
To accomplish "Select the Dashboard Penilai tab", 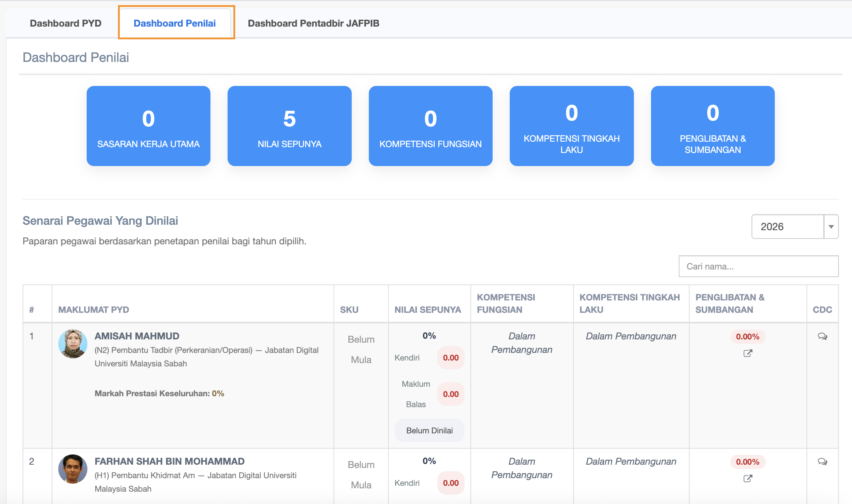I will [x=175, y=23].
